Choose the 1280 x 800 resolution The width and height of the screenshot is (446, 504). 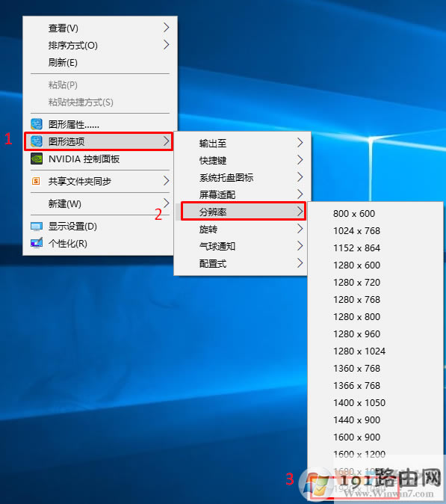point(375,317)
